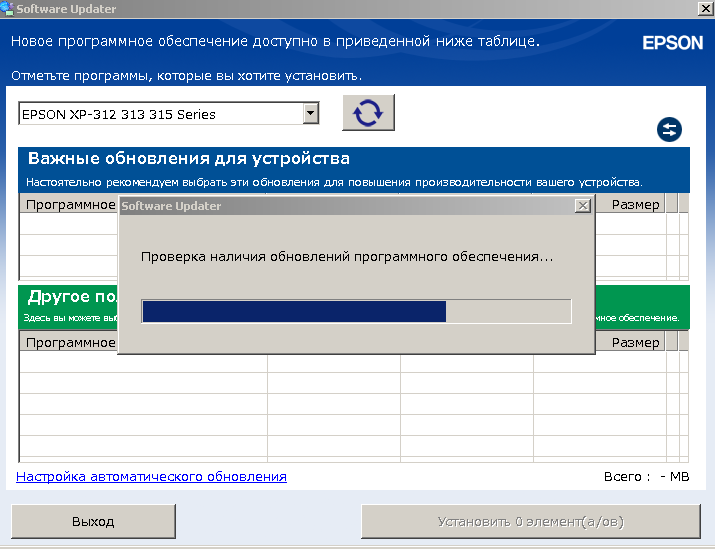Select the EPSON XP-312 313 315 Series field
This screenshot has height=549, width=715.
point(169,114)
